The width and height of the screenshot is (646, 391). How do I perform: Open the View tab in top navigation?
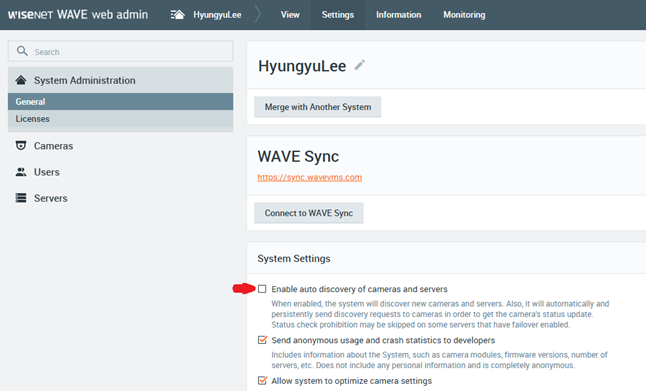[290, 15]
